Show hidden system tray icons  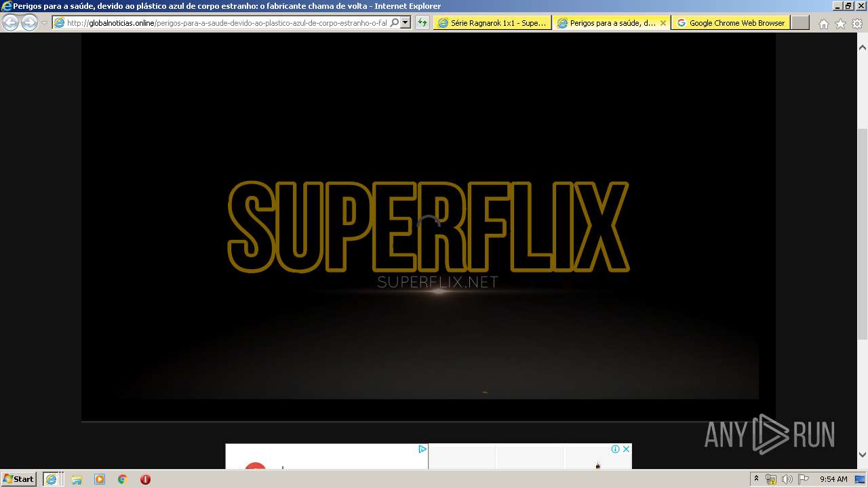click(x=756, y=479)
